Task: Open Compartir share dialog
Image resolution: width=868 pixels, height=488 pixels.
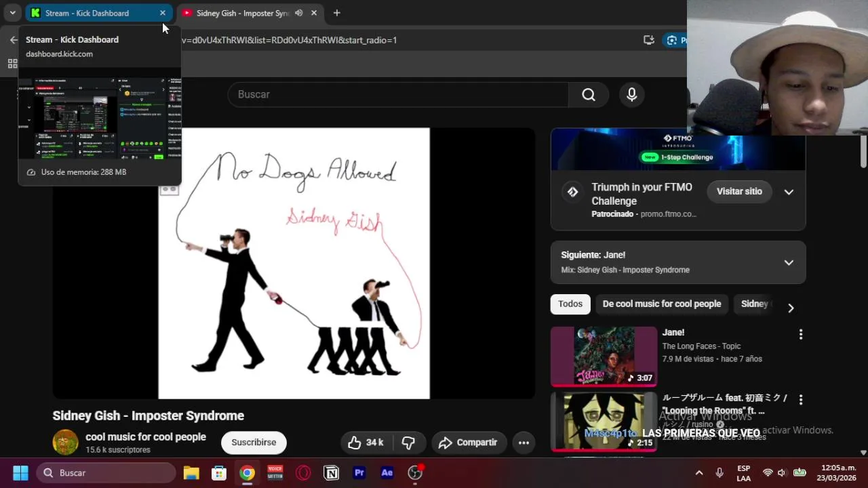Action: (x=469, y=443)
